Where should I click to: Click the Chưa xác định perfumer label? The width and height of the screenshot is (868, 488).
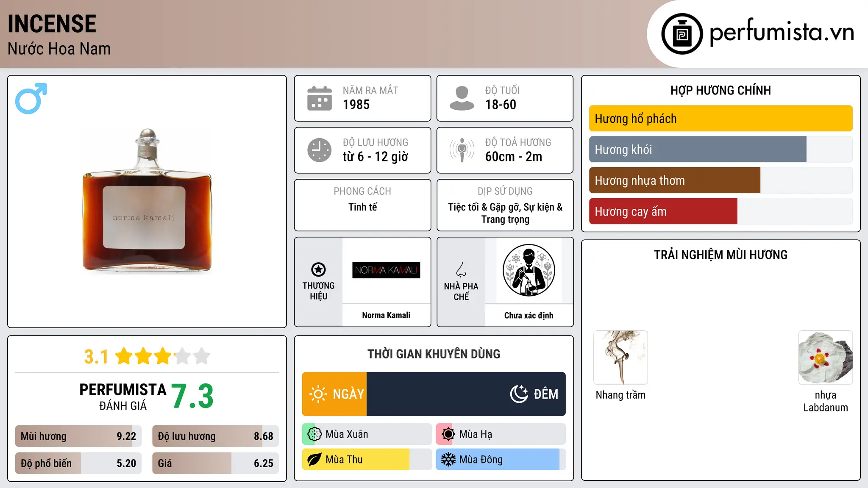point(529,315)
